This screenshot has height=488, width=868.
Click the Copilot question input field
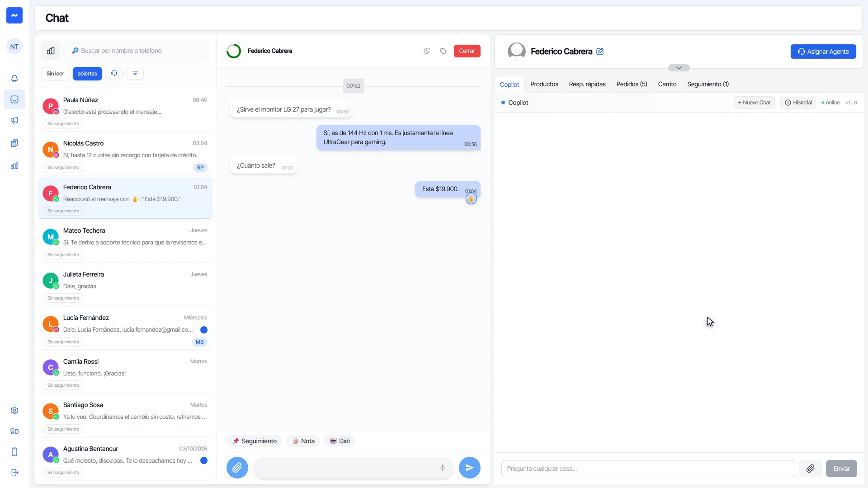tap(648, 469)
